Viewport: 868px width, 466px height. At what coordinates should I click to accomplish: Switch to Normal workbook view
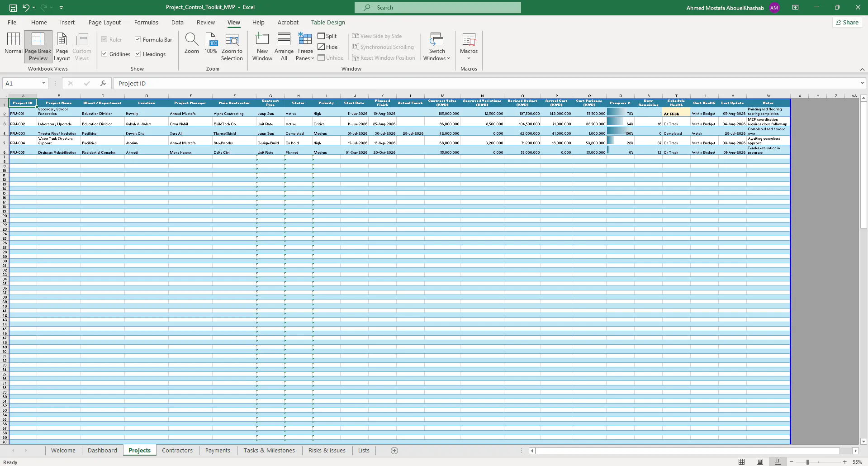pos(13,43)
